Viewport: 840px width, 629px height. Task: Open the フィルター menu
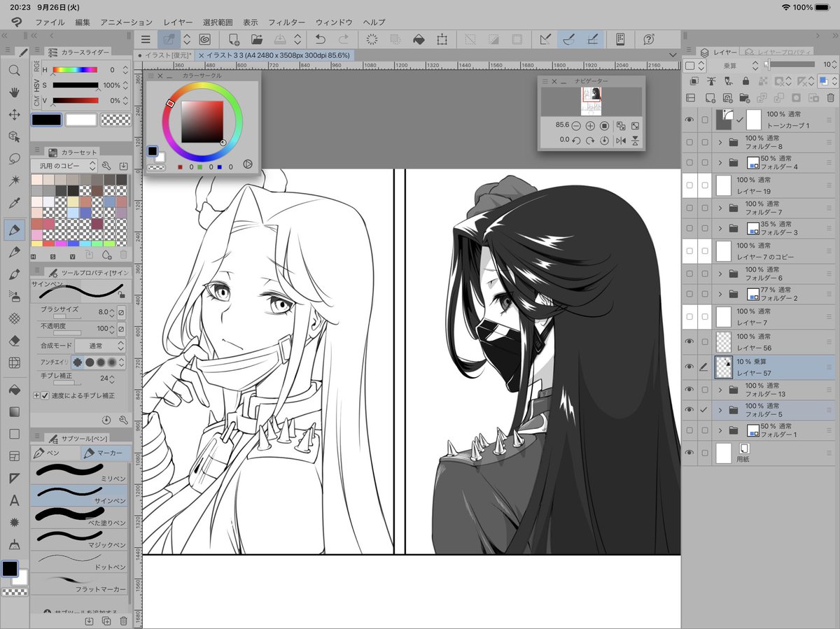(x=286, y=22)
